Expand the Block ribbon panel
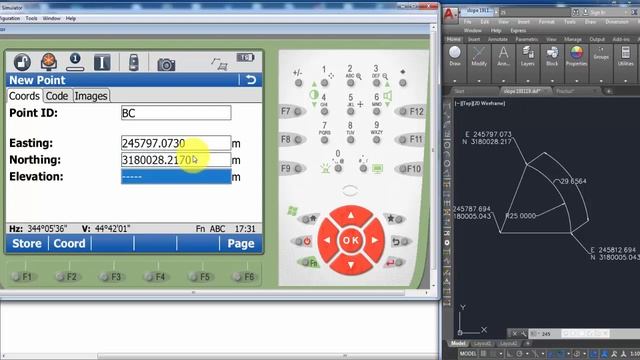This screenshot has width=640, height=360. pos(552,81)
